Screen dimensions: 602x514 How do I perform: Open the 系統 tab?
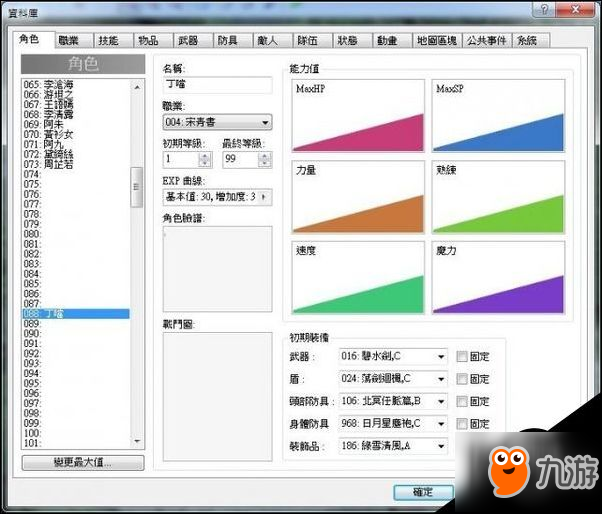click(531, 40)
